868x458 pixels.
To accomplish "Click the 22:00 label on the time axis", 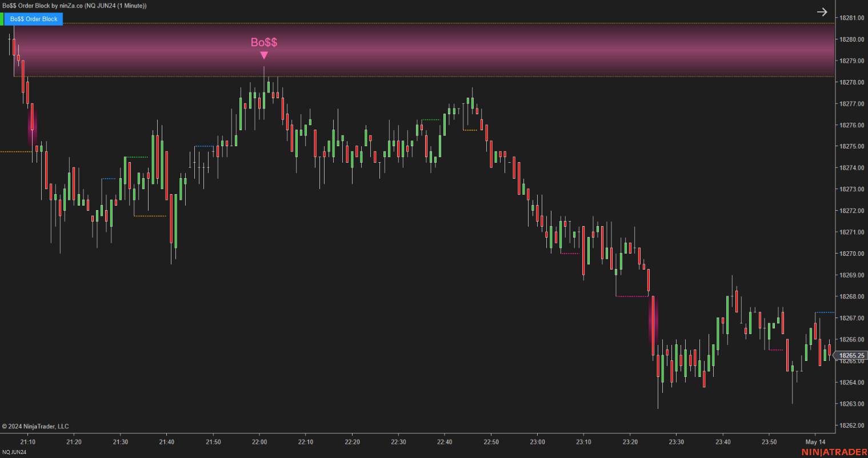I will (x=260, y=441).
